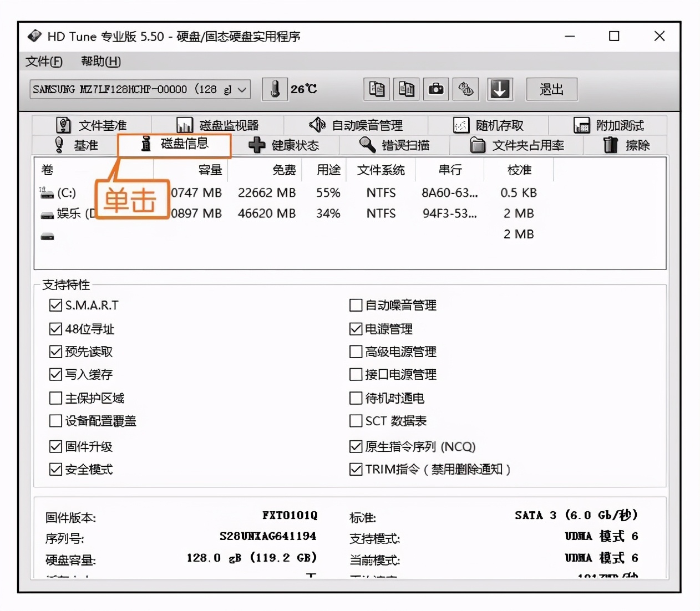Toggle the 固件升级 checkbox
The width and height of the screenshot is (700, 611).
[x=55, y=446]
